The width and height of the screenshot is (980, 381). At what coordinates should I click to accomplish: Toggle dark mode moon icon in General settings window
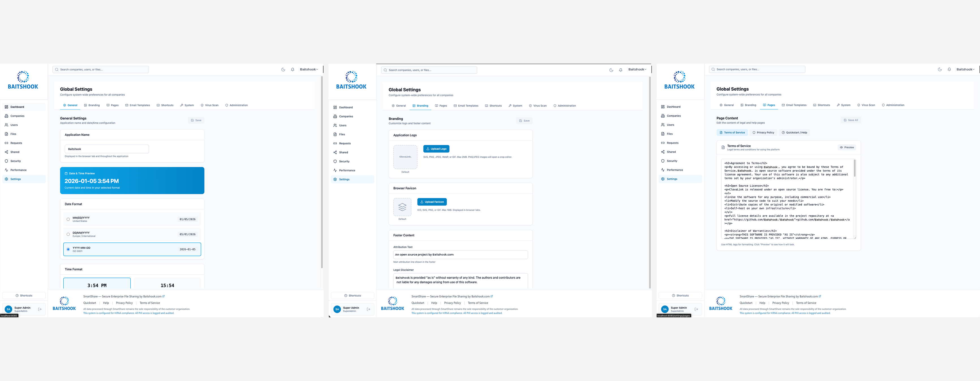click(x=283, y=70)
